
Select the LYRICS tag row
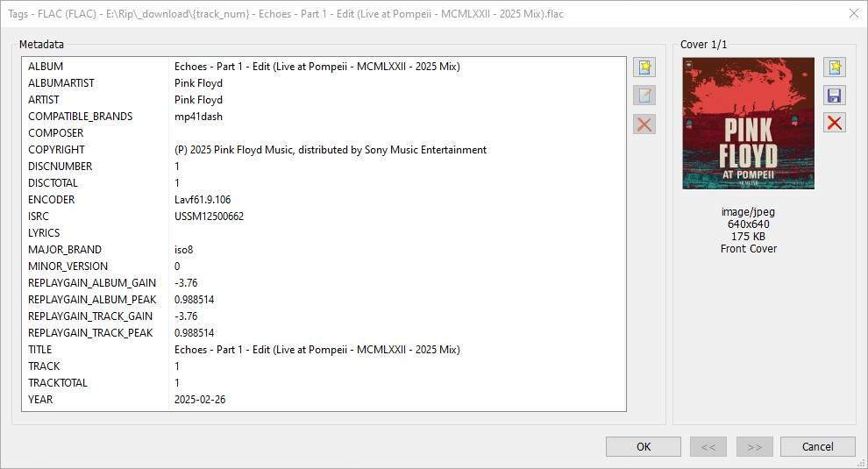[324, 233]
